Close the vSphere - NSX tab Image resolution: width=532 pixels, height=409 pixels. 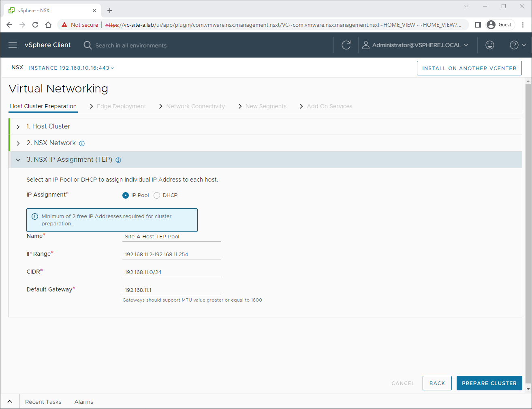(94, 11)
